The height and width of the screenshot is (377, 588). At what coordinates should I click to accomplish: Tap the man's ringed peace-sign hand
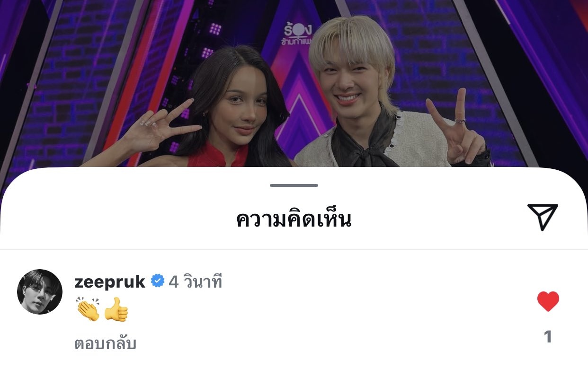[454, 125]
